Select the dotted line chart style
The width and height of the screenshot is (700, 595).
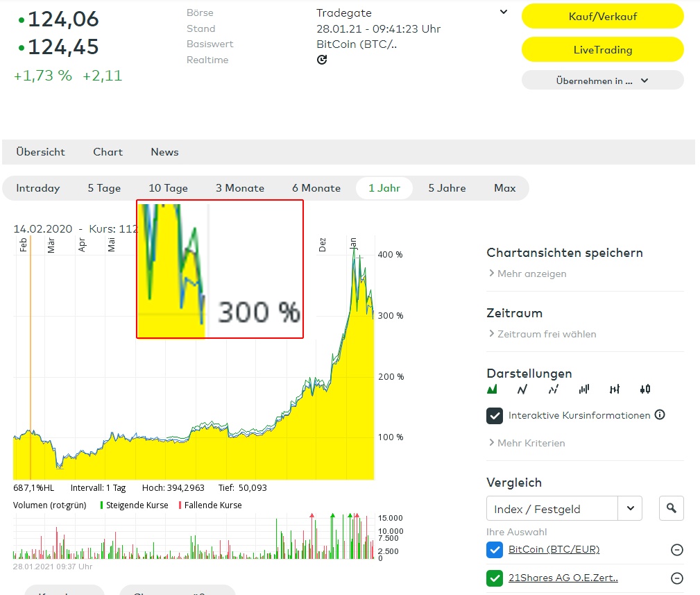point(552,389)
